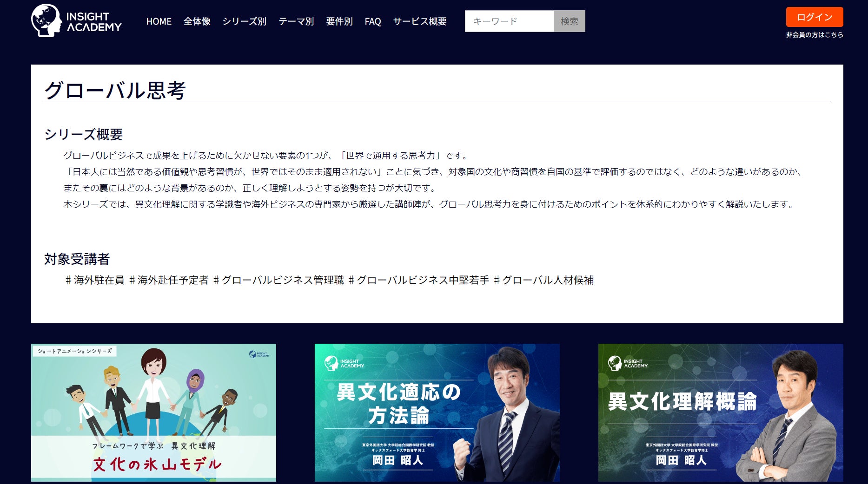Open the 要件別 navigation item
Viewport: 868px width, 484px height.
pos(339,21)
